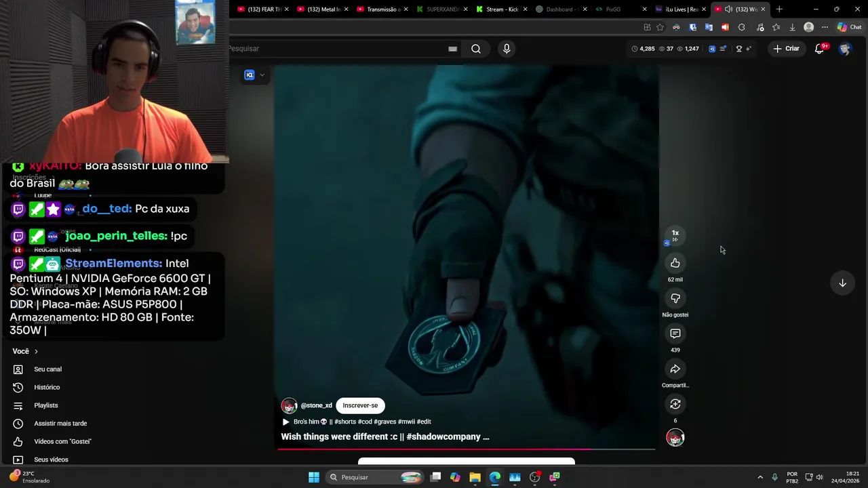The width and height of the screenshot is (868, 488).
Task: Click the Remix icon with count 6
Action: (675, 404)
